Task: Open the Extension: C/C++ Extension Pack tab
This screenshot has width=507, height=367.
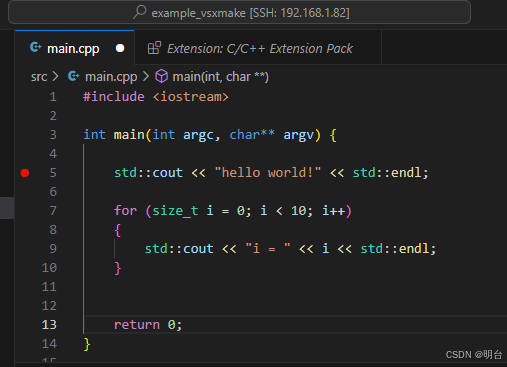Action: pyautogui.click(x=258, y=48)
